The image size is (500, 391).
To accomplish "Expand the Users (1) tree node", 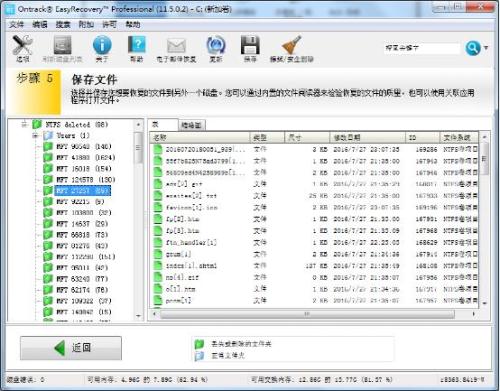I will 35,136.
